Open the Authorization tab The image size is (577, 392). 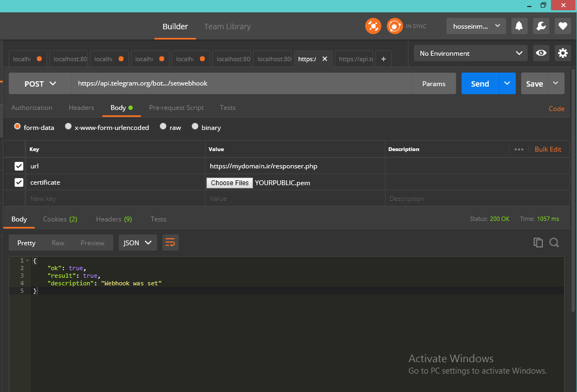31,108
